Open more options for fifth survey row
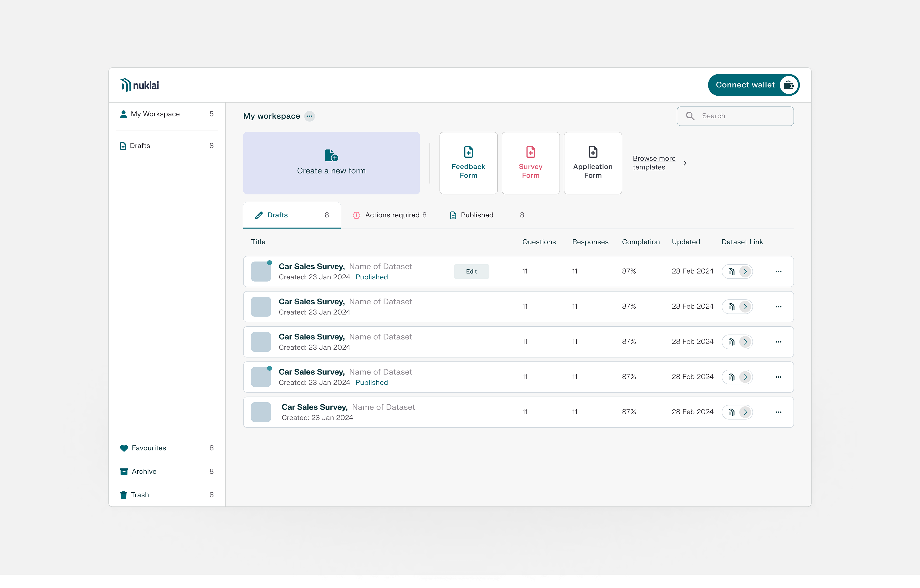920x588 pixels. [x=779, y=412]
